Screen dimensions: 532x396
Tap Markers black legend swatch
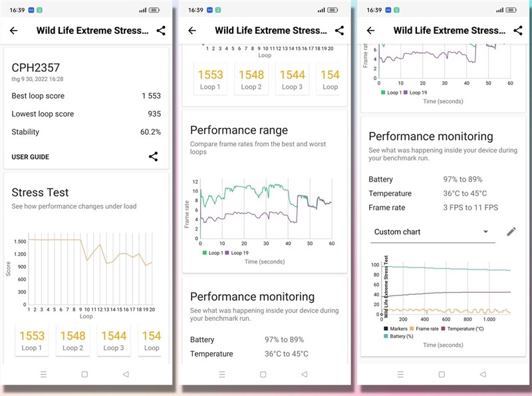point(386,329)
